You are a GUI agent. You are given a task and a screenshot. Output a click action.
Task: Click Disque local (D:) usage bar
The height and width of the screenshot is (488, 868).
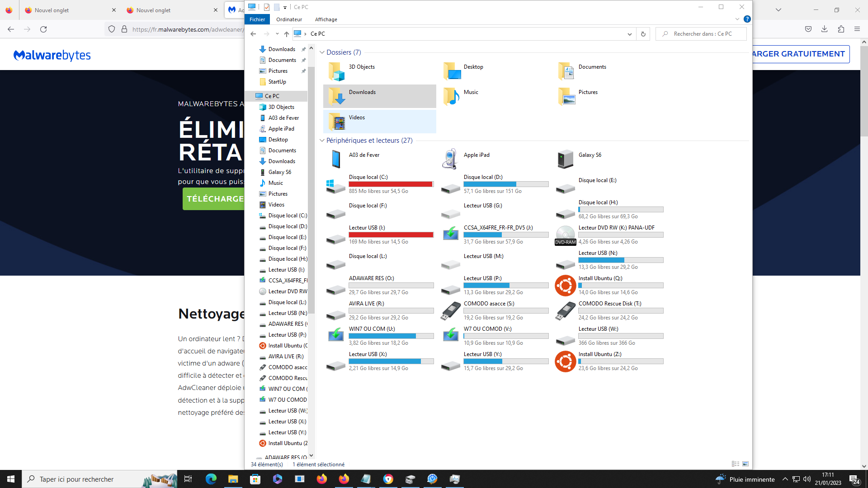coord(506,184)
